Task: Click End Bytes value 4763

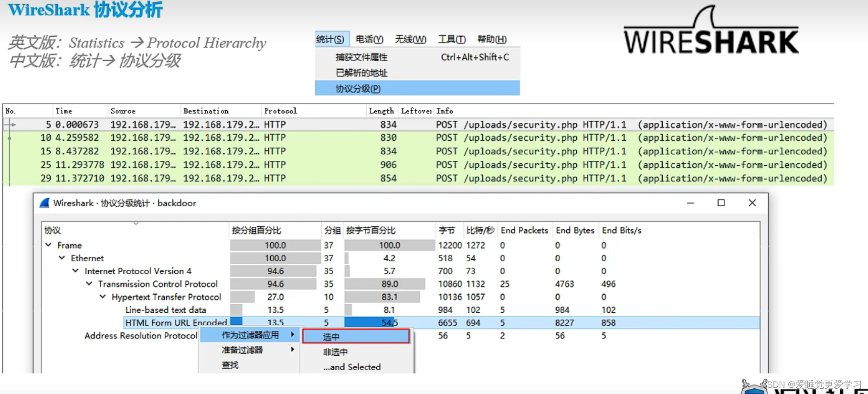Action: pyautogui.click(x=564, y=284)
